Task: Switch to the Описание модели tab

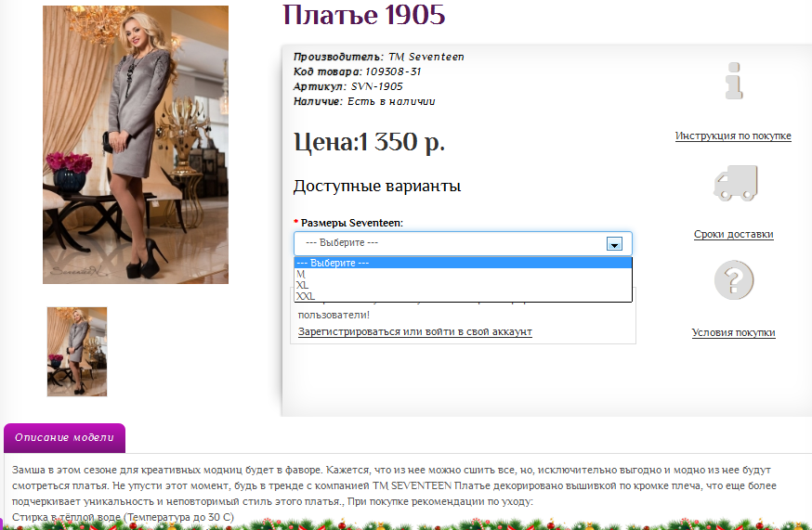Action: pyautogui.click(x=64, y=438)
